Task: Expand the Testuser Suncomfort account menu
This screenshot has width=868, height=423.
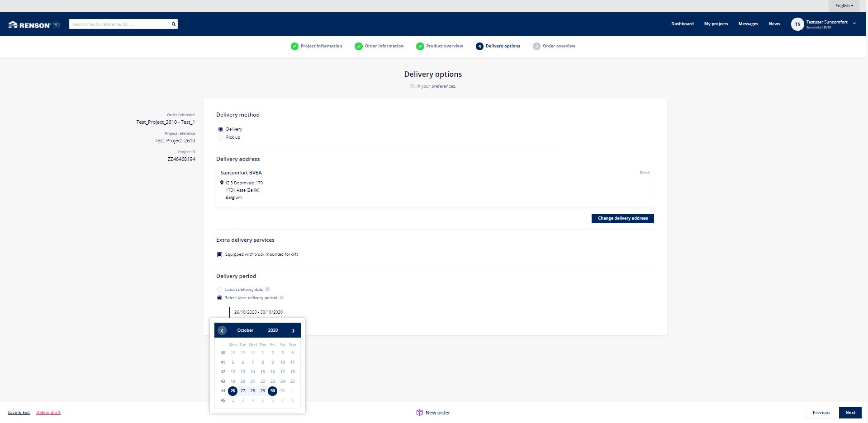Action: coord(854,23)
